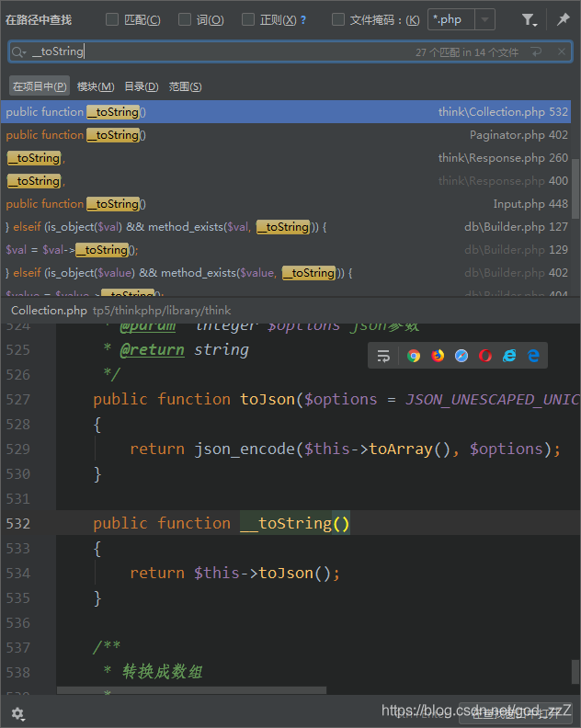Click return $this->toJson(); code line
The image size is (581, 728).
[x=235, y=574]
